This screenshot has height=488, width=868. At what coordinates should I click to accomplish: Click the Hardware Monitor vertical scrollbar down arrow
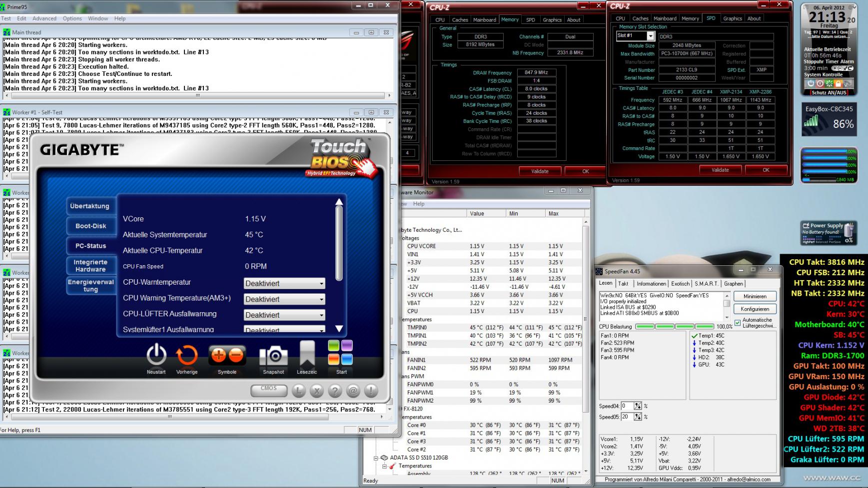587,471
